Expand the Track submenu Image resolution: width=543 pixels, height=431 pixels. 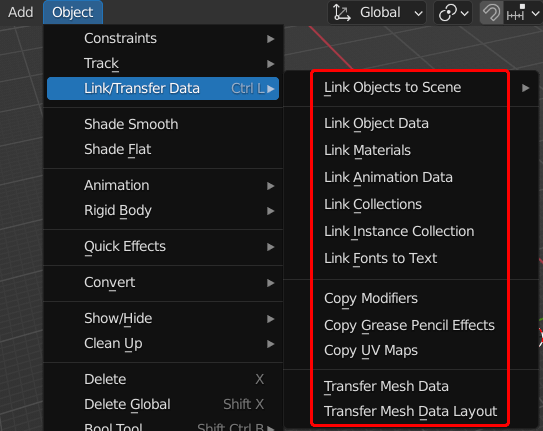[x=163, y=64]
